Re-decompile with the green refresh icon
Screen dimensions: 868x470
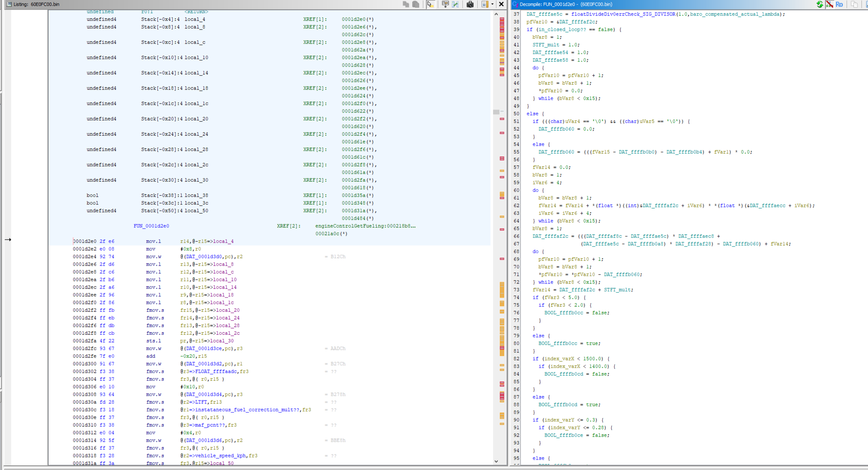819,4
